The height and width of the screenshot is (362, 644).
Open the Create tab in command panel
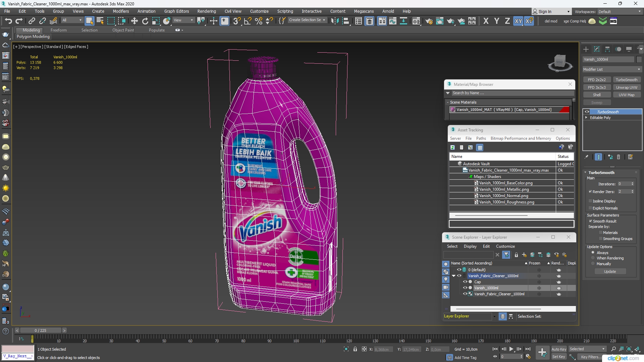coord(586,49)
